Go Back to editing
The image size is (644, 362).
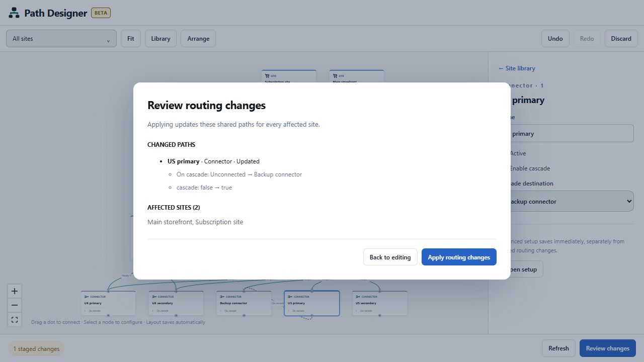tap(390, 257)
